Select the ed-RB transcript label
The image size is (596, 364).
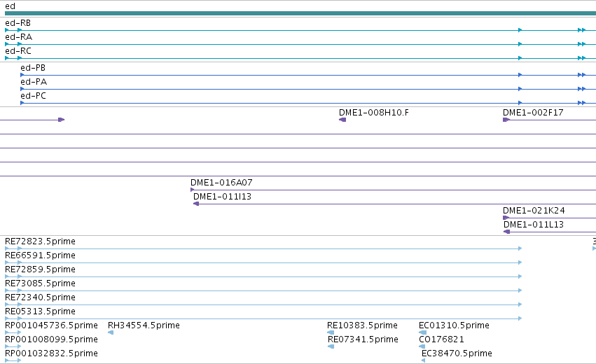[18, 23]
